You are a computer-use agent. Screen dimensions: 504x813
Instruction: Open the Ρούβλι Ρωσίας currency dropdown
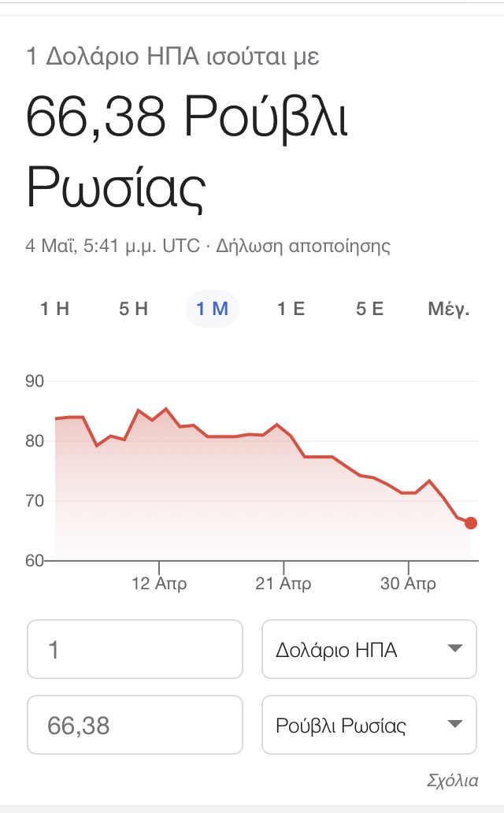pyautogui.click(x=369, y=725)
